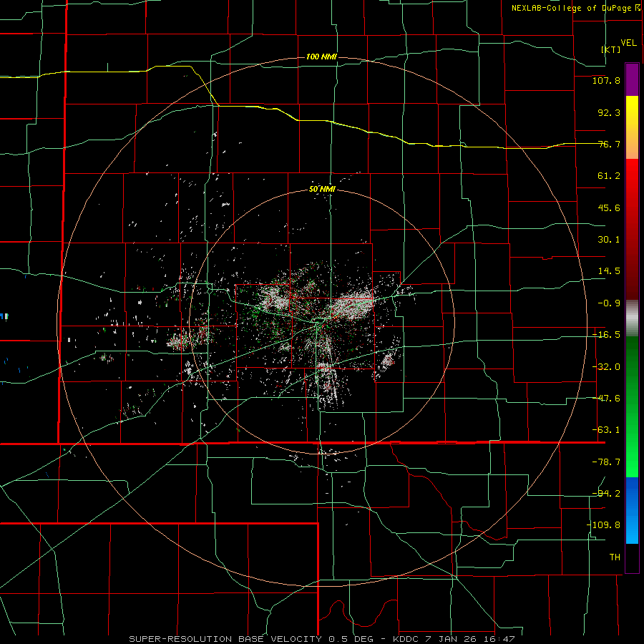Click the [KT] units label
This screenshot has width=644, height=644.
click(611, 49)
